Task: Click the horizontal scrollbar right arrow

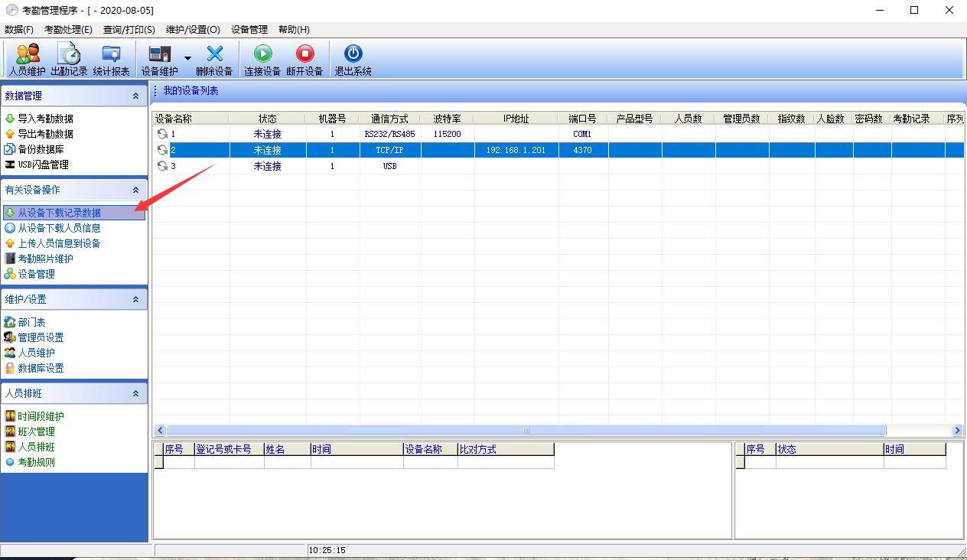Action: point(957,431)
